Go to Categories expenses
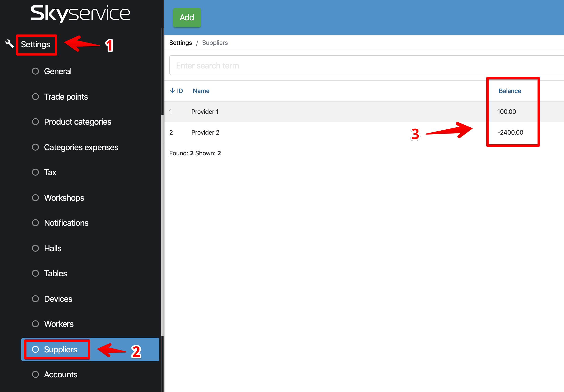Image resolution: width=564 pixels, height=392 pixels. pyautogui.click(x=81, y=147)
